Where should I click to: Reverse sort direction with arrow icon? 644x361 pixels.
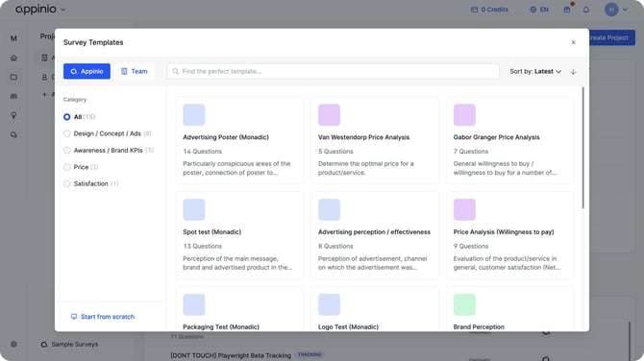click(573, 71)
